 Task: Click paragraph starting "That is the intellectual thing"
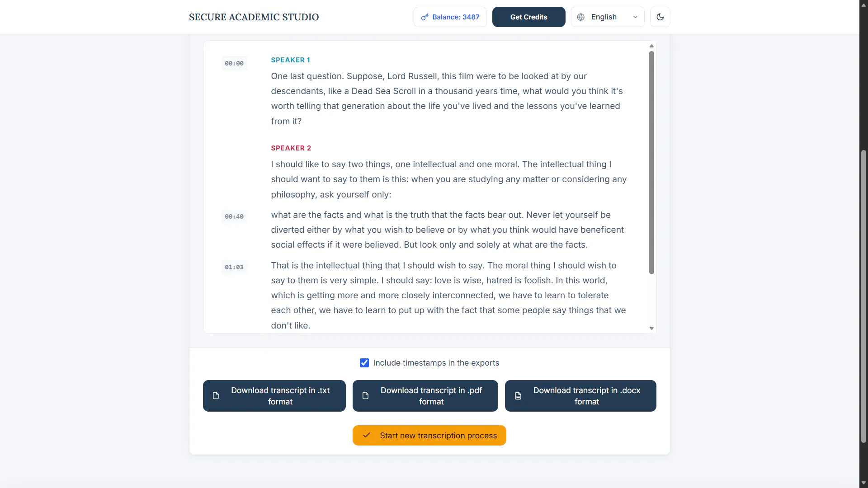[x=449, y=295]
